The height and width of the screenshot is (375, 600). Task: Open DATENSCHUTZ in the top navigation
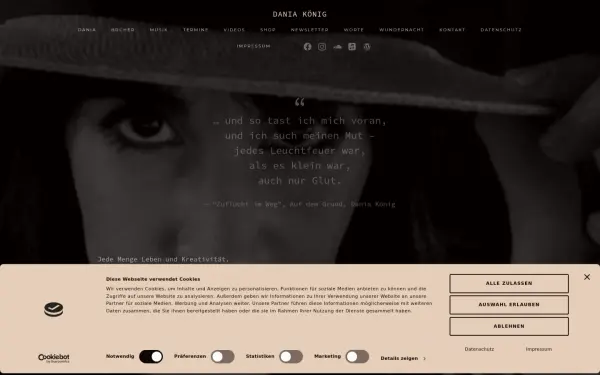[501, 30]
